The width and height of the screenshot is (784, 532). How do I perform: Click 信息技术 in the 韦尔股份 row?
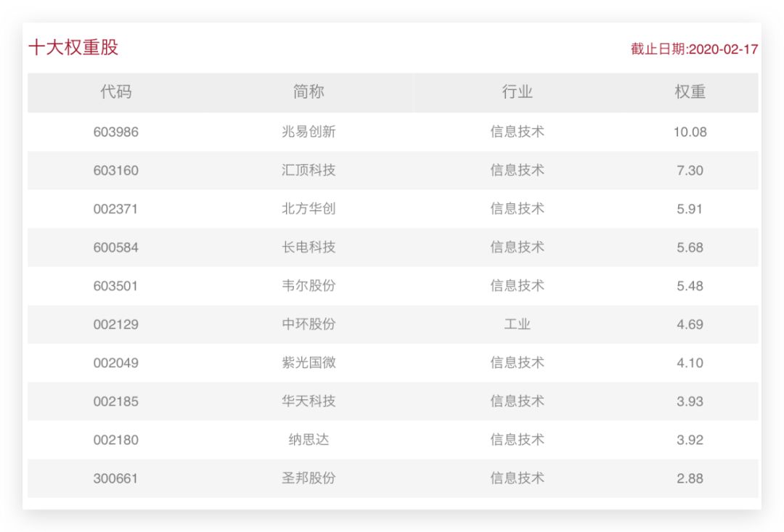tap(517, 285)
